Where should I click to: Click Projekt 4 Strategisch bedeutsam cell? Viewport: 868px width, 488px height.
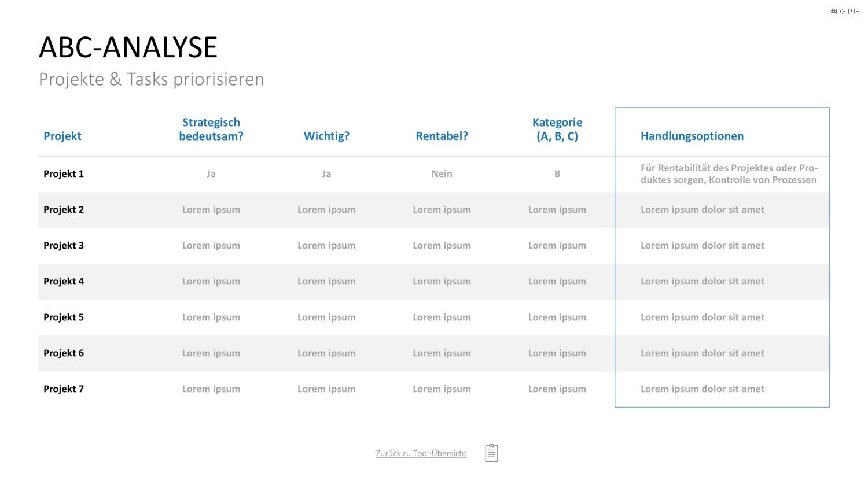pos(211,281)
